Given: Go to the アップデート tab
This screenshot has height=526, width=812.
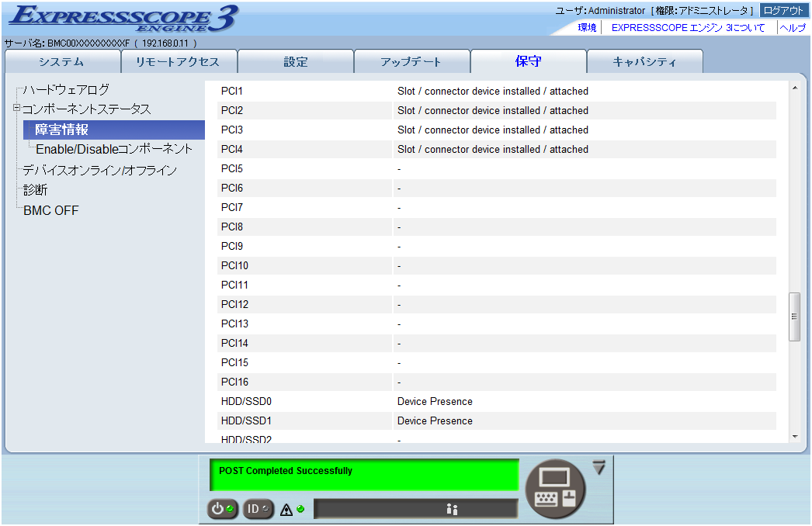Looking at the screenshot, I should pyautogui.click(x=411, y=62).
